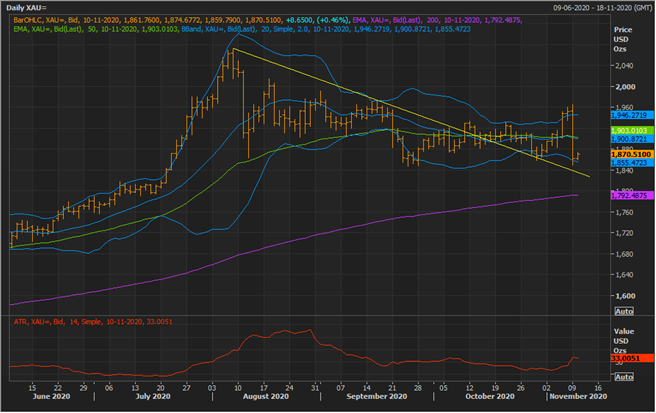
Task: Click the August 2020 month label
Action: click(x=266, y=396)
